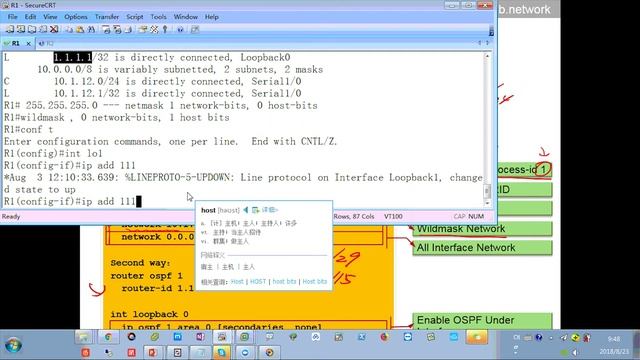Click the Print Selection toolbar icon
Viewport: 640px width, 360px height.
coord(117,29)
